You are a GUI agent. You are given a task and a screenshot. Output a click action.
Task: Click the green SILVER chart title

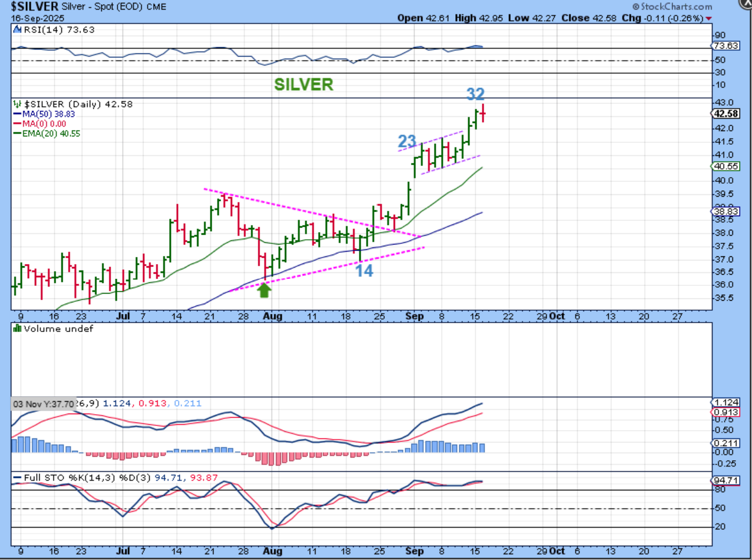(304, 84)
